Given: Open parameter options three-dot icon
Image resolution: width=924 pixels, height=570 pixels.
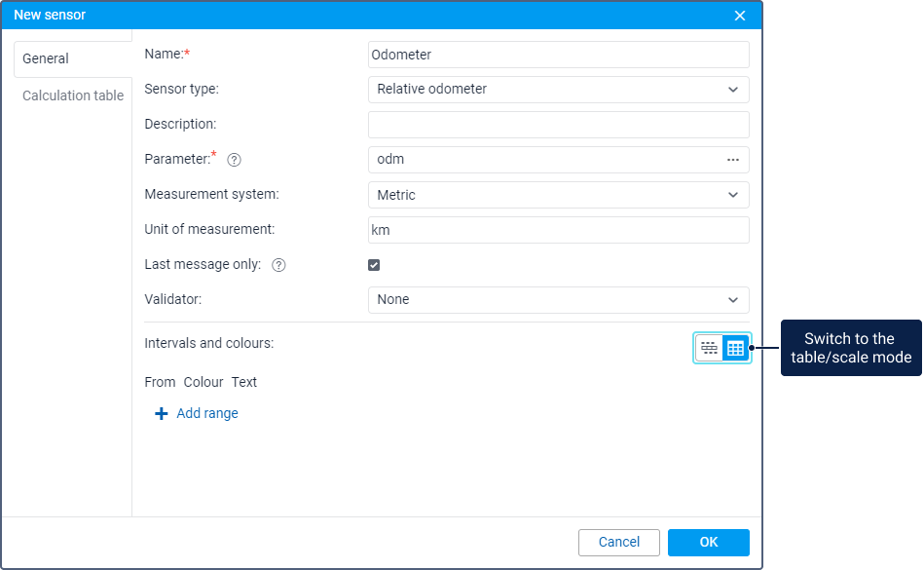Looking at the screenshot, I should coord(732,160).
